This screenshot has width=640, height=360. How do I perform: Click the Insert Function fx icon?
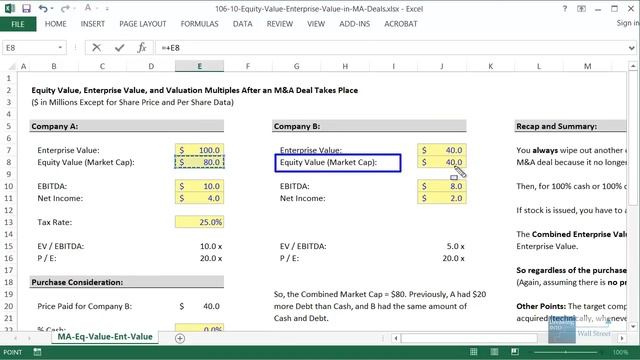142,48
